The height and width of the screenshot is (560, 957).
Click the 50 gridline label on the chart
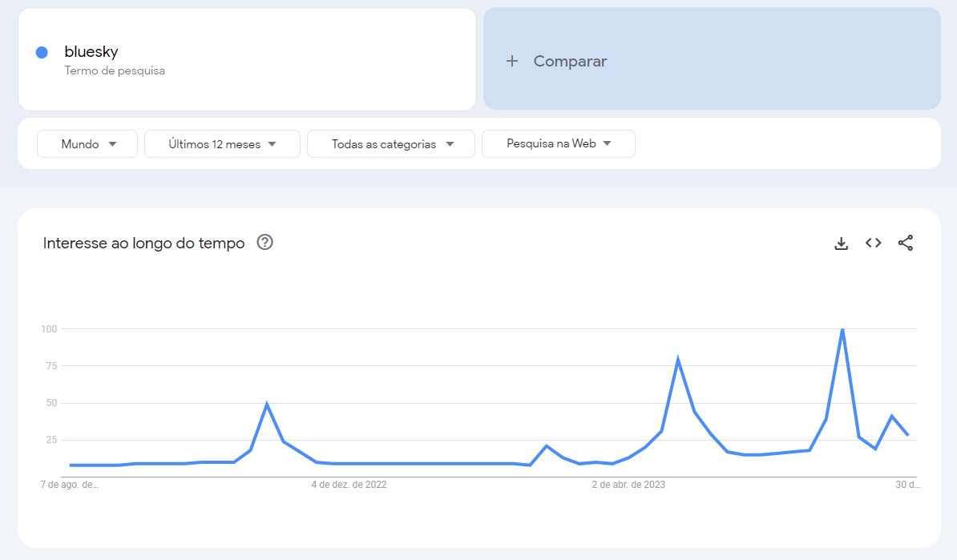(x=53, y=402)
